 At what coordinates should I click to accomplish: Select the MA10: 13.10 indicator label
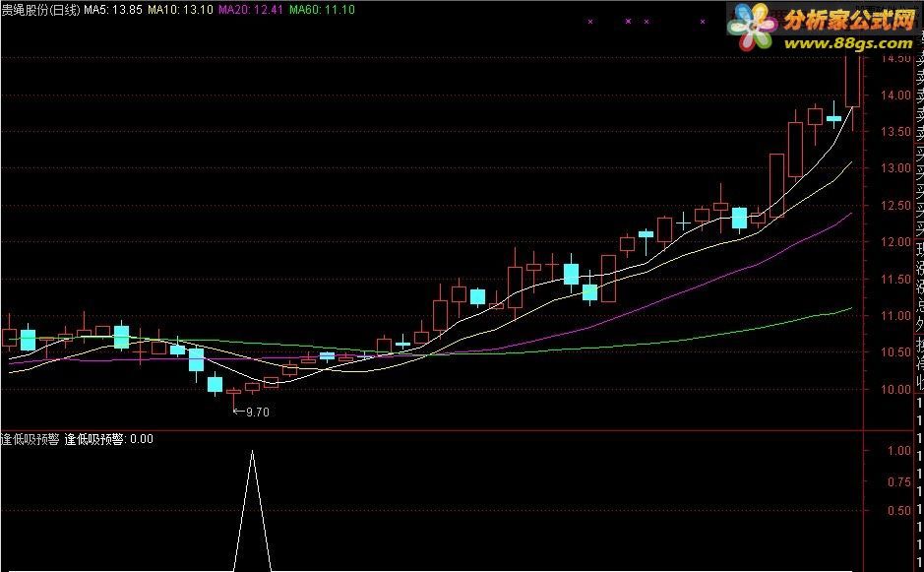click(x=180, y=10)
